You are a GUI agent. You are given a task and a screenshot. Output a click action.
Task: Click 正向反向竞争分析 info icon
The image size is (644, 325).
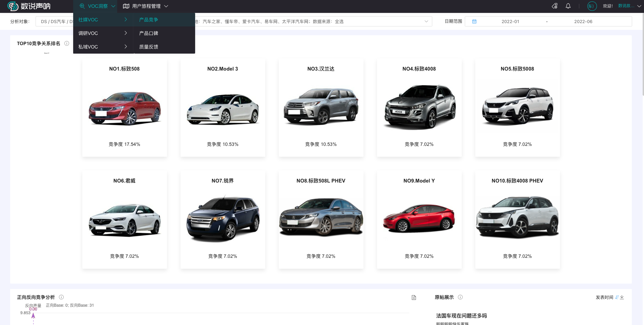point(61,297)
